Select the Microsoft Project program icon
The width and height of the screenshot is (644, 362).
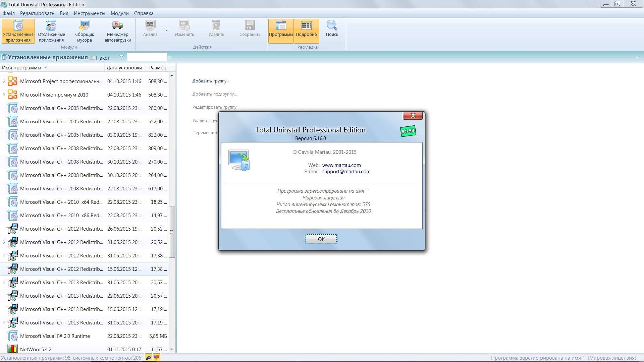click(x=12, y=81)
